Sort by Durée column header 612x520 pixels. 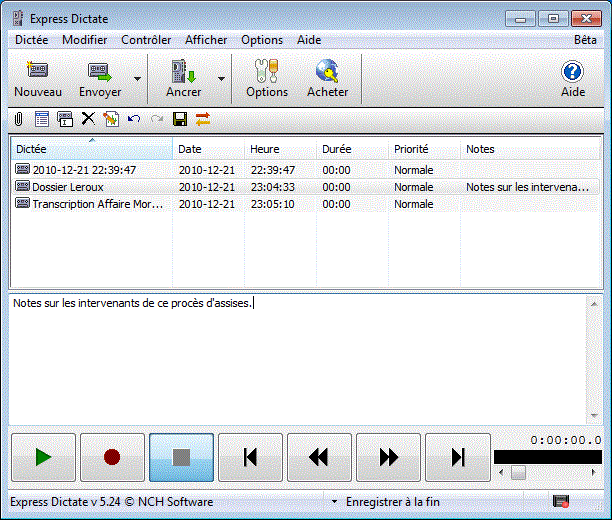pyautogui.click(x=352, y=149)
